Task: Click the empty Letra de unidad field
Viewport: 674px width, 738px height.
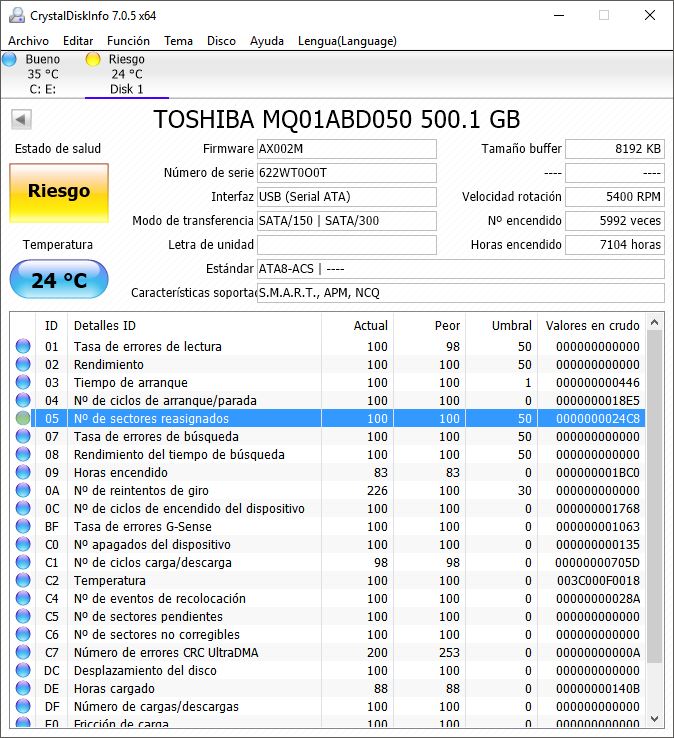Action: (347, 245)
